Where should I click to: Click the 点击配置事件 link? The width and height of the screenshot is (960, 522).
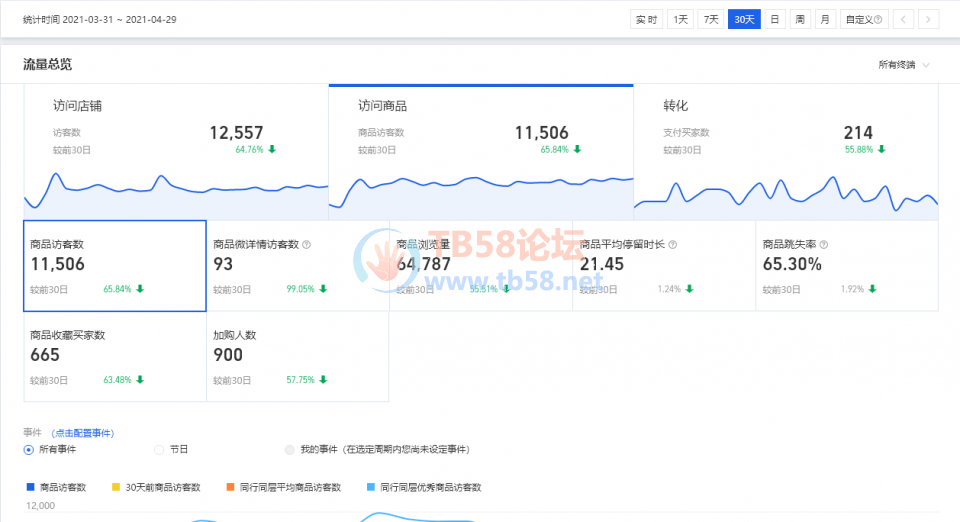click(82, 433)
